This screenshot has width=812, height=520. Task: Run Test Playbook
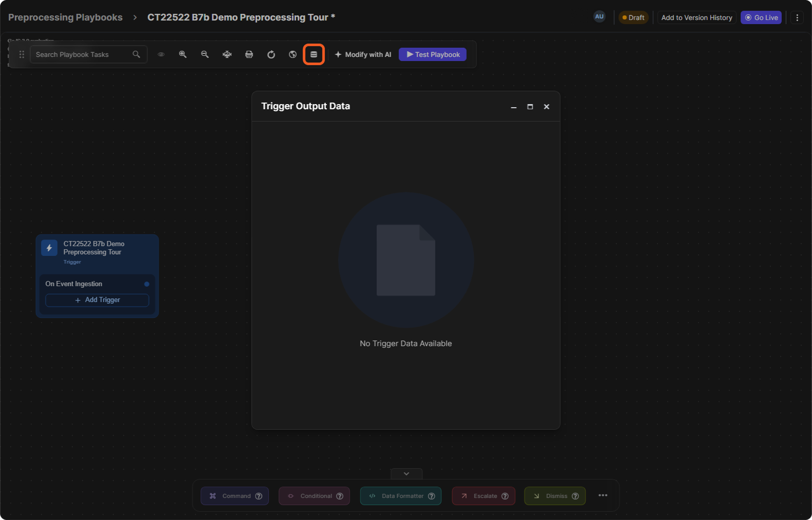click(x=433, y=54)
